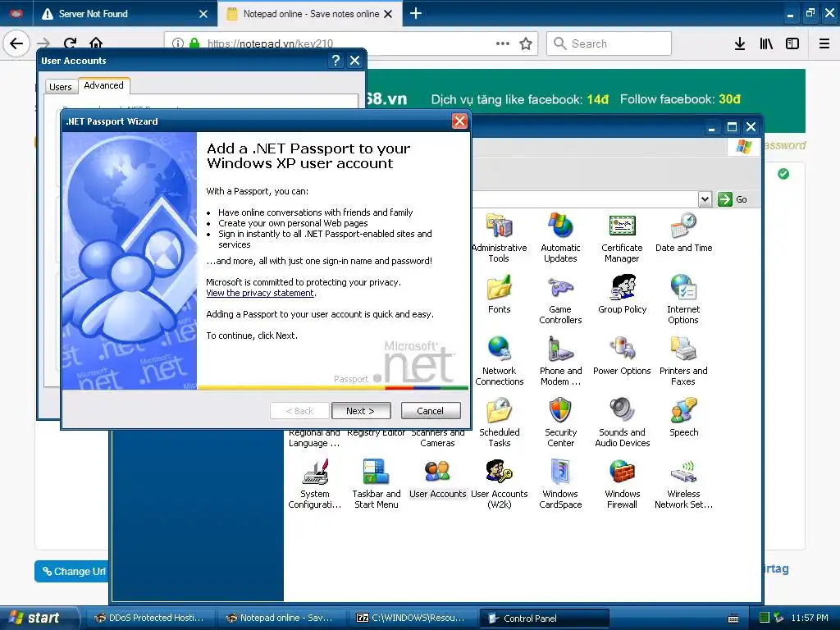
Task: Open Scheduled Tasks icon
Action: pos(500,422)
